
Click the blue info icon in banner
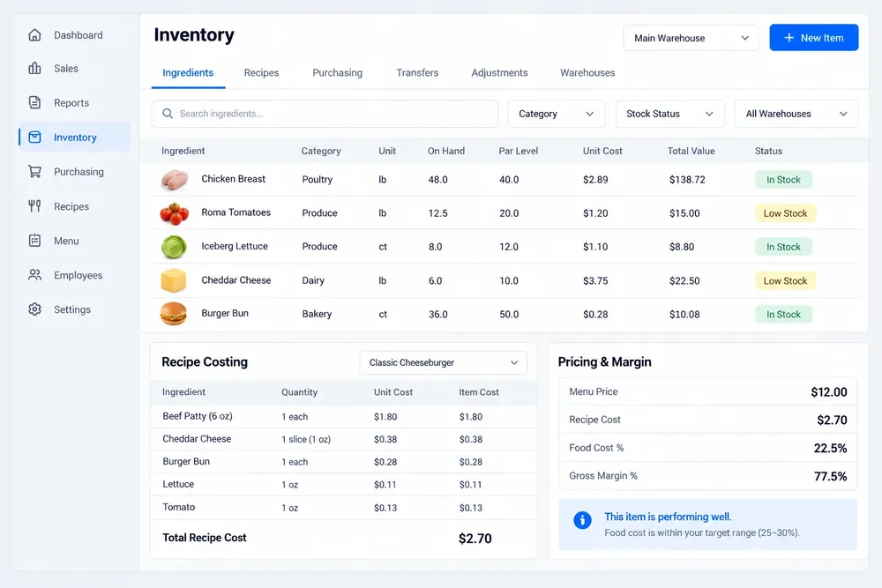[582, 520]
